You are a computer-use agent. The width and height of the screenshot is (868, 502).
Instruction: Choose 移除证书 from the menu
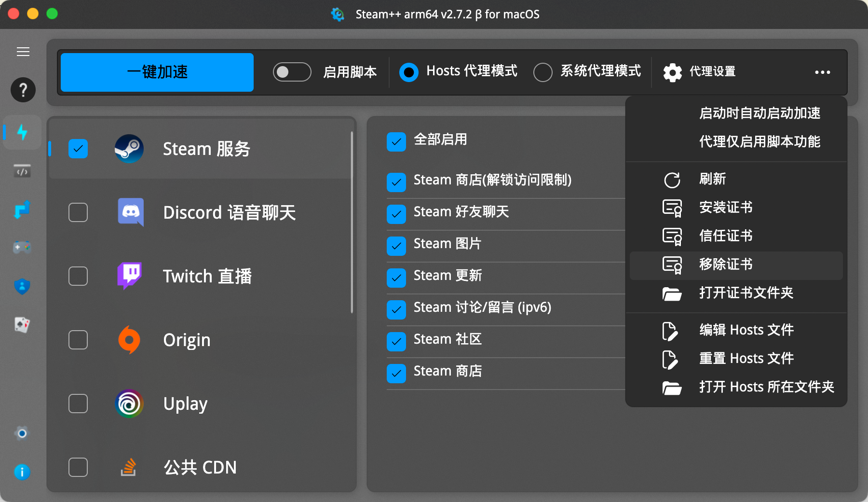(736, 265)
